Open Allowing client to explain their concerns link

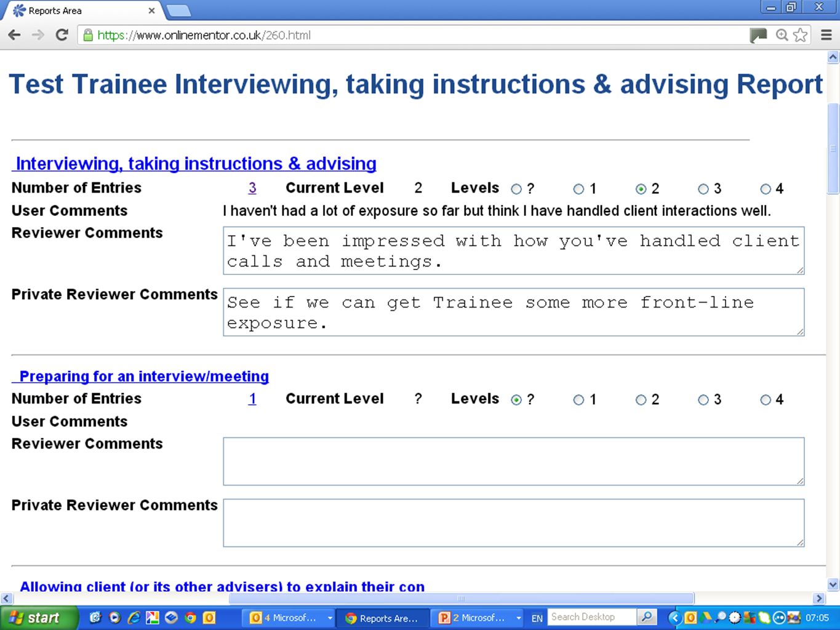222,586
